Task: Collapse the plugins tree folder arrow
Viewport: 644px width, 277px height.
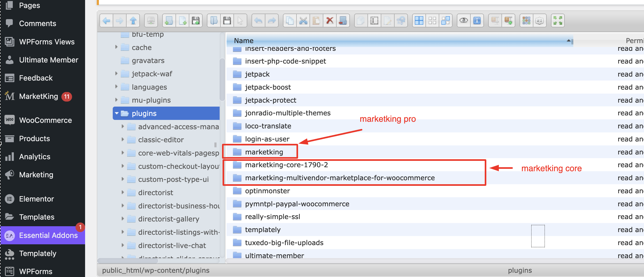Action: click(x=116, y=113)
